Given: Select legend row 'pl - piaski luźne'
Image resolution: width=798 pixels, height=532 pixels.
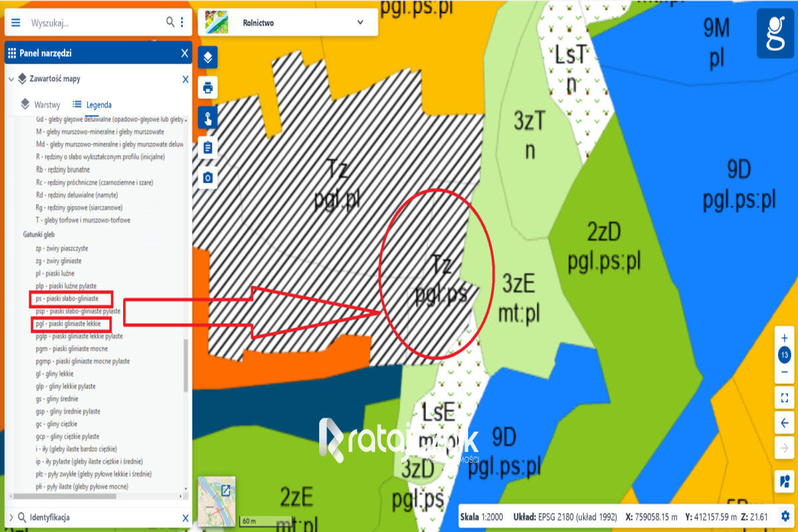Looking at the screenshot, I should pyautogui.click(x=55, y=273).
